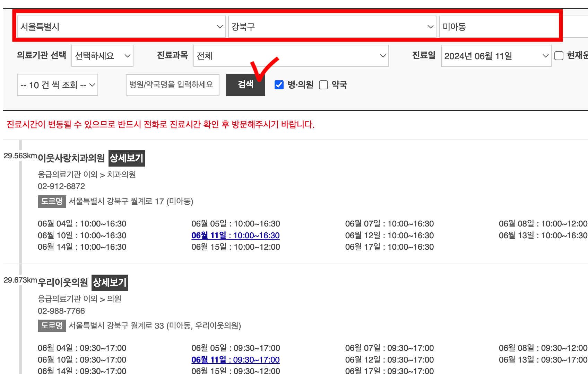Click the 병원/약국명을 입력하세요 input field
The width and height of the screenshot is (588, 374).
[x=172, y=85]
